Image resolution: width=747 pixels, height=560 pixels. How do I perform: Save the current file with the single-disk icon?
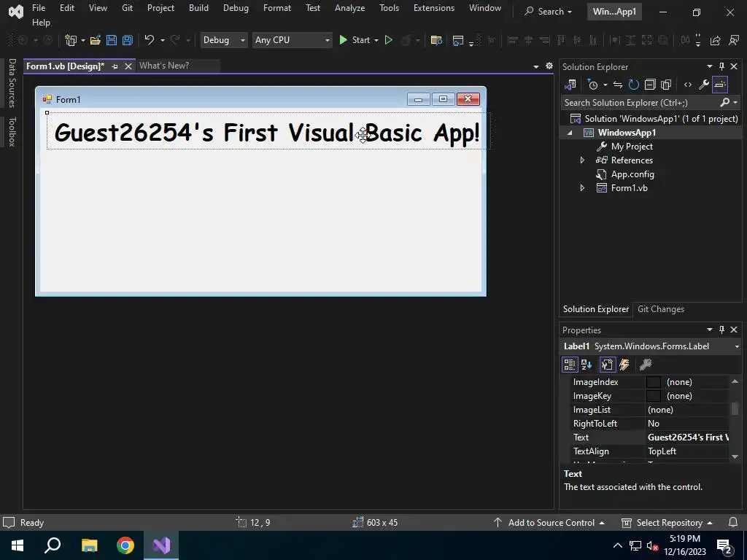[x=112, y=40]
